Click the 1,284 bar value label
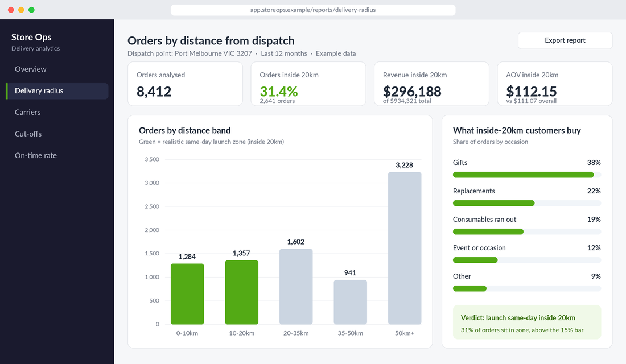 187,257
